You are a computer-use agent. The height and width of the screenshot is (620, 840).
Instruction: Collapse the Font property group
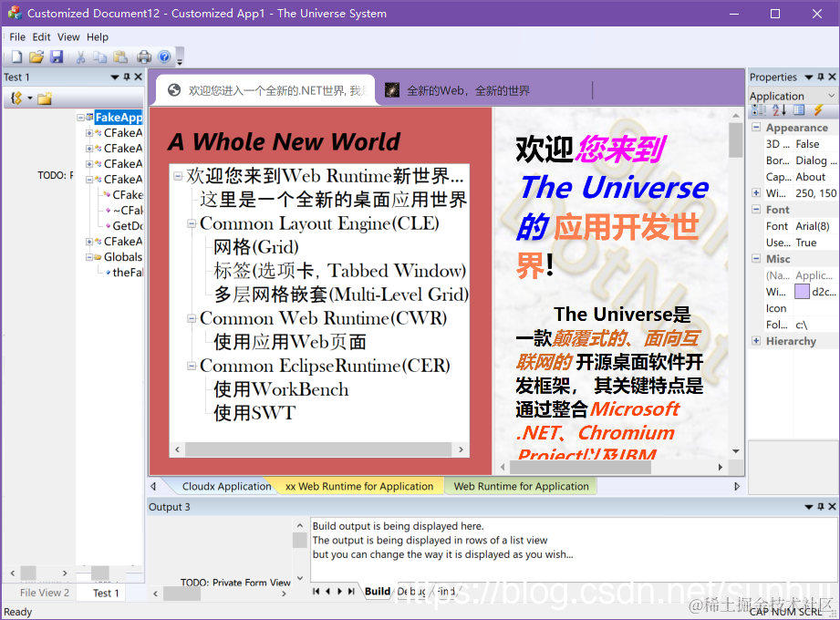[x=756, y=210]
